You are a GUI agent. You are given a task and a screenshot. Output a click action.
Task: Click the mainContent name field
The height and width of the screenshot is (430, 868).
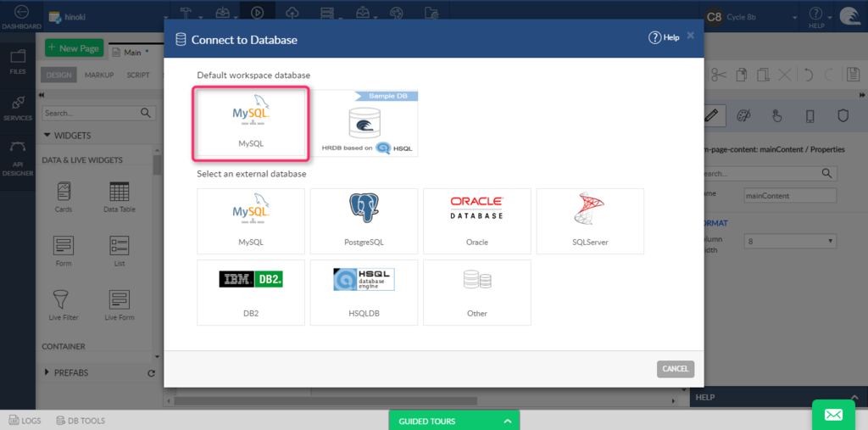(791, 196)
